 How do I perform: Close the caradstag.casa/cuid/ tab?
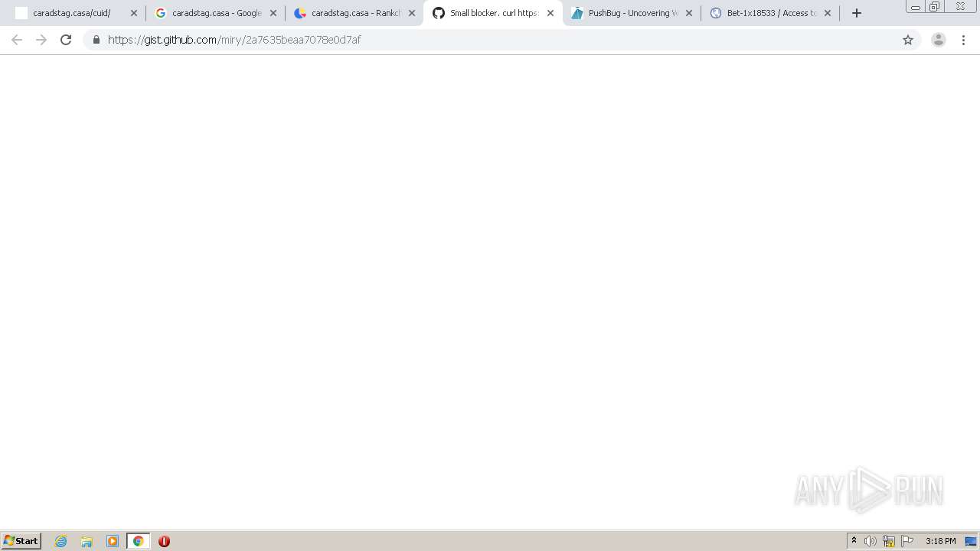[134, 13]
